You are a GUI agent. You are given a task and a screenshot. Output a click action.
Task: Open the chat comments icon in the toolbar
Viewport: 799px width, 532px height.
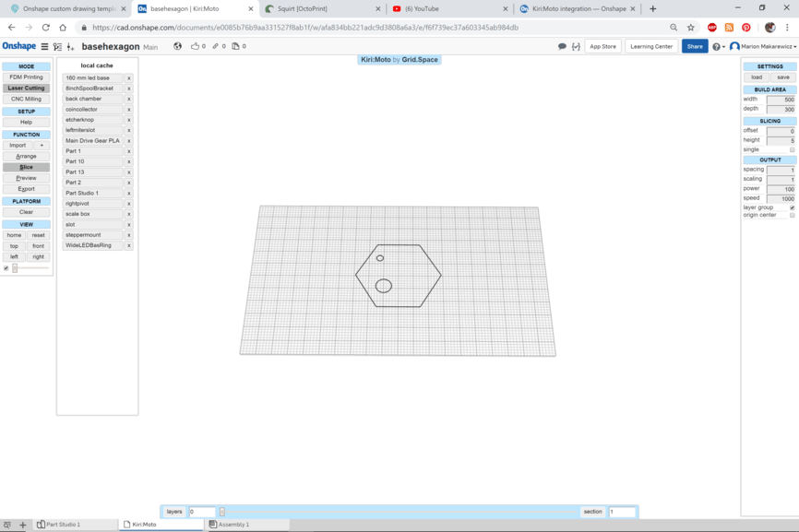560,45
